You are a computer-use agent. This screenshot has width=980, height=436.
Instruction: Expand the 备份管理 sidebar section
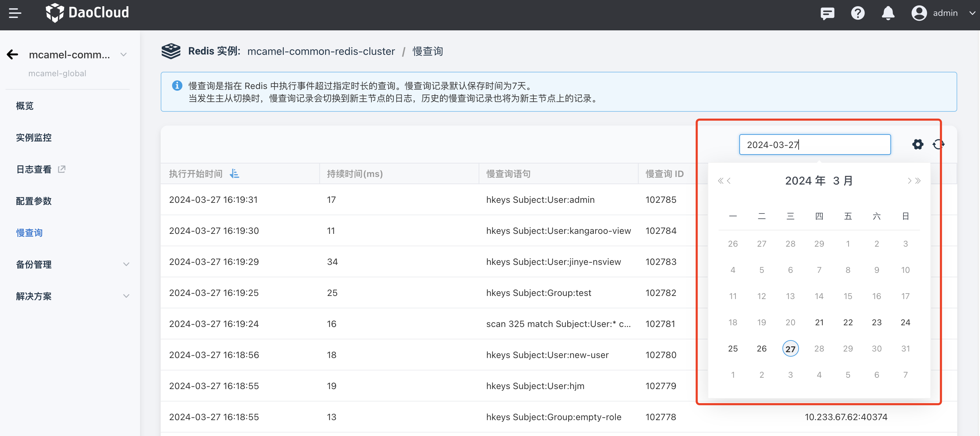tap(126, 264)
